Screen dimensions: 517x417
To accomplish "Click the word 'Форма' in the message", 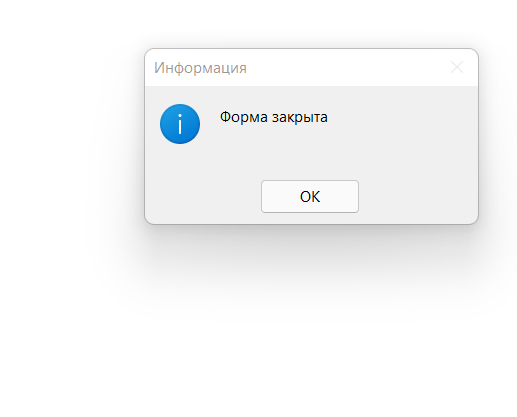I will pos(244,117).
